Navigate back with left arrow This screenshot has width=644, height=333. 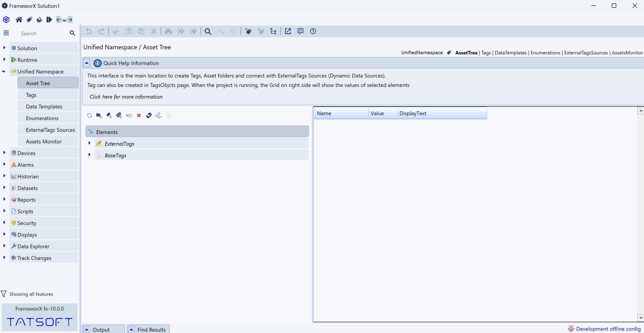tap(58, 19)
